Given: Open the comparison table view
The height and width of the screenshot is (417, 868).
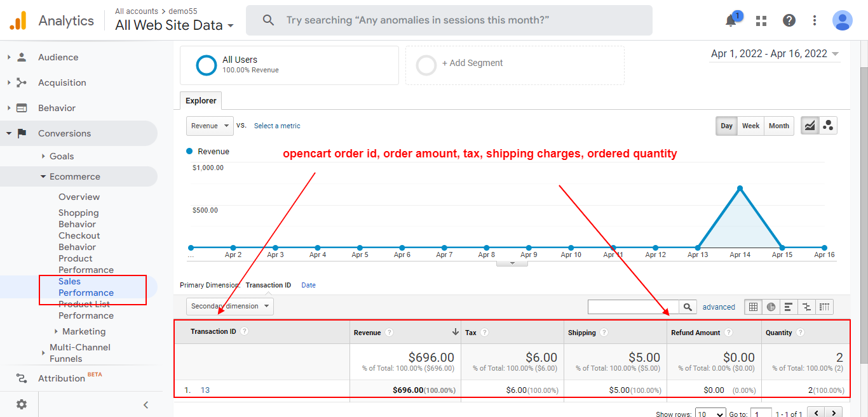Looking at the screenshot, I should [x=806, y=307].
